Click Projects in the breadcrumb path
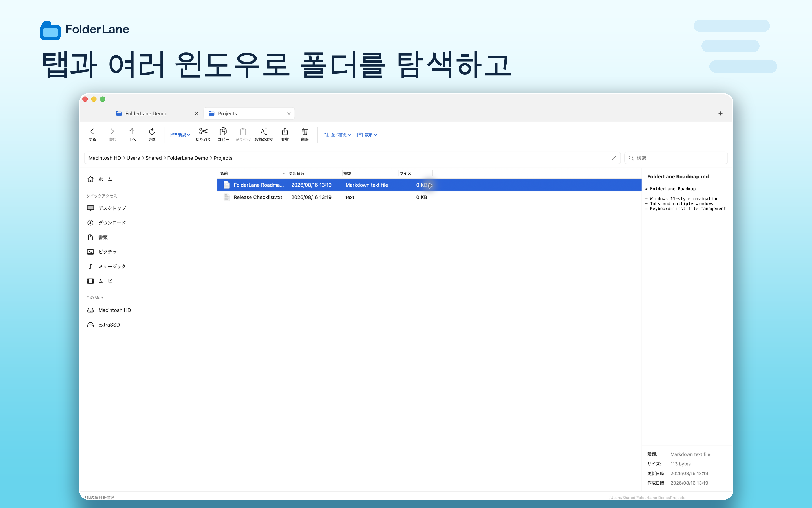 (223, 158)
